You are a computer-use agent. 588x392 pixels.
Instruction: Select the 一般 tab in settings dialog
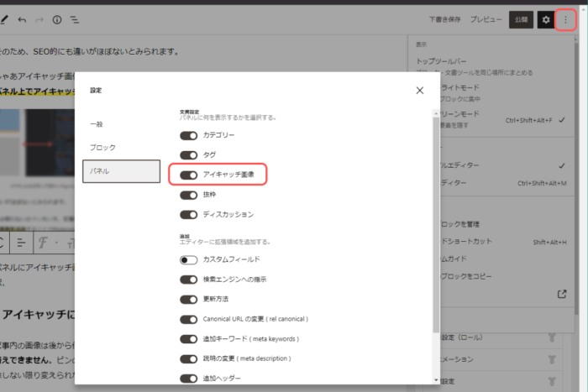tap(121, 124)
